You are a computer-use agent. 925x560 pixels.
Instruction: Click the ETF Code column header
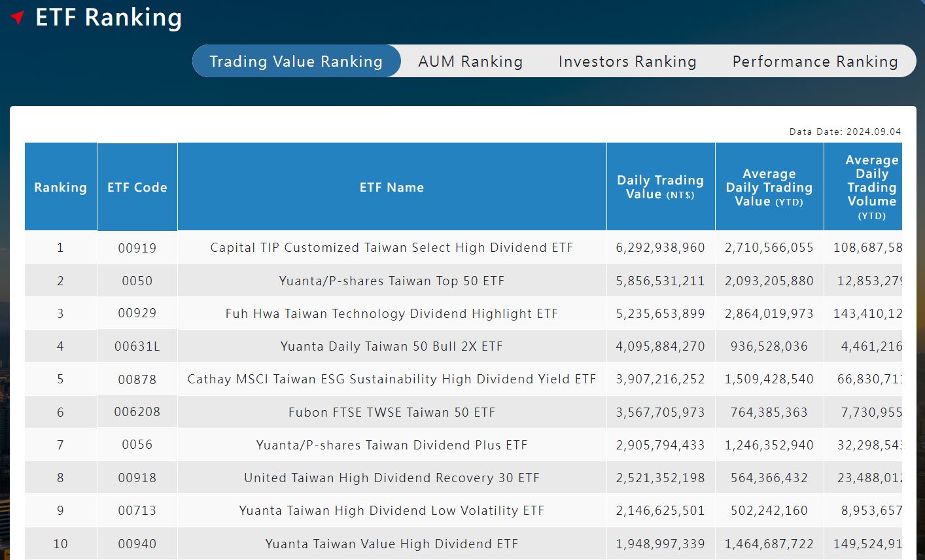pos(137,187)
